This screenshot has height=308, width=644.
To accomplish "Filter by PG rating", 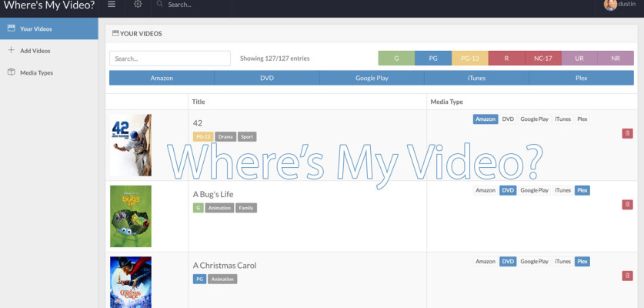I will coord(433,59).
